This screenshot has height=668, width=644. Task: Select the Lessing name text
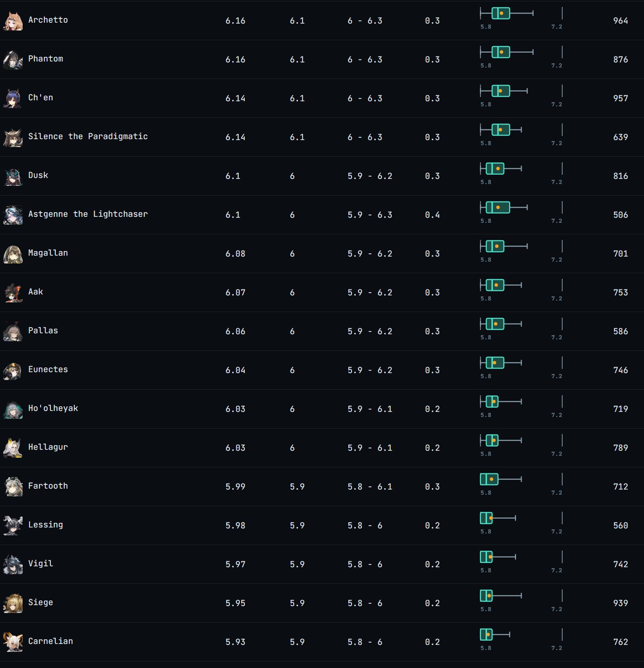(46, 525)
